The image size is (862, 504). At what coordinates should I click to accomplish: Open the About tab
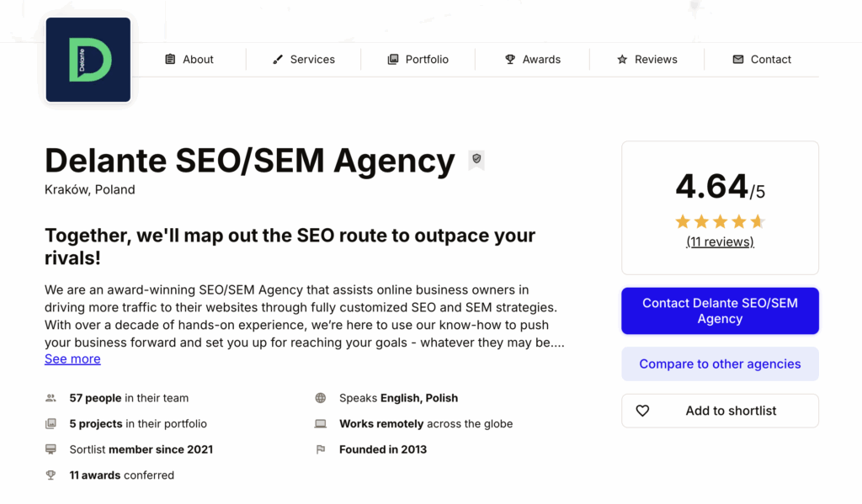click(189, 60)
